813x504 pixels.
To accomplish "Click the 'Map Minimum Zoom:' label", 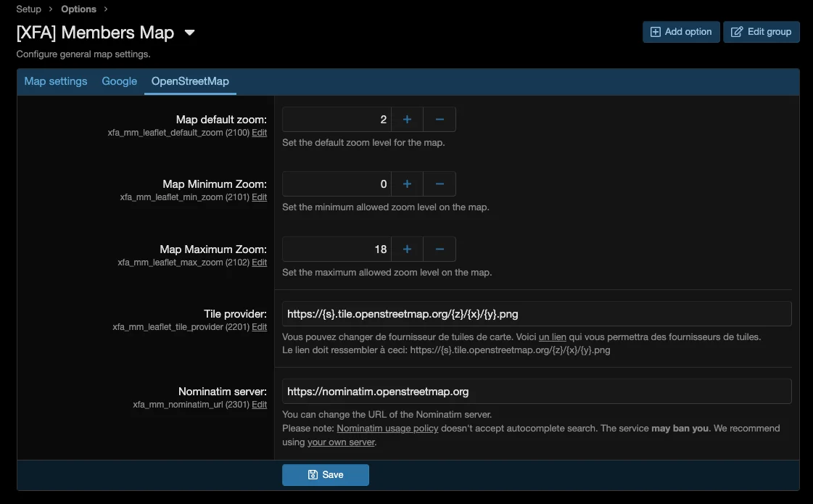I will click(215, 184).
